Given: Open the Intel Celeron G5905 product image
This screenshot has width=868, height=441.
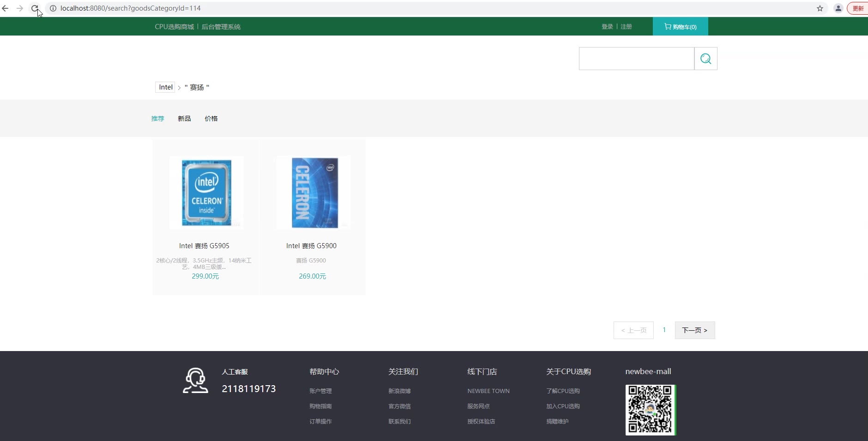Looking at the screenshot, I should click(x=206, y=192).
